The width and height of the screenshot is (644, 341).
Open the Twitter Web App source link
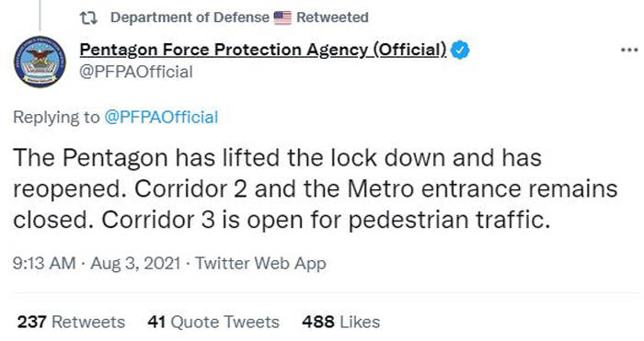pyautogui.click(x=260, y=263)
